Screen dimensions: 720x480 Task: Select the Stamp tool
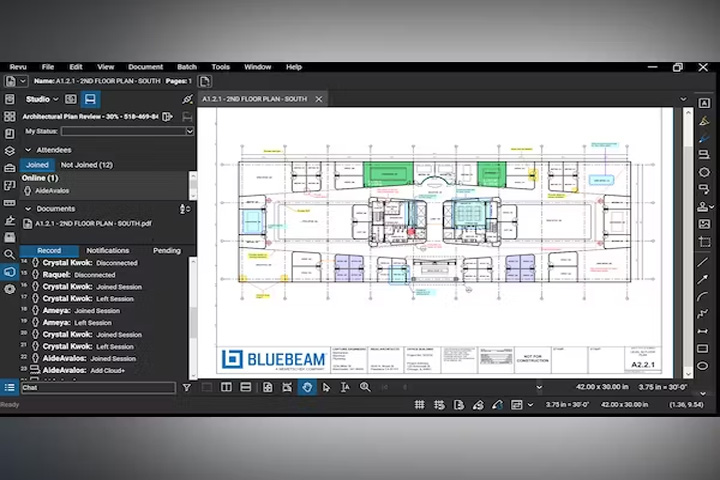pos(703,207)
